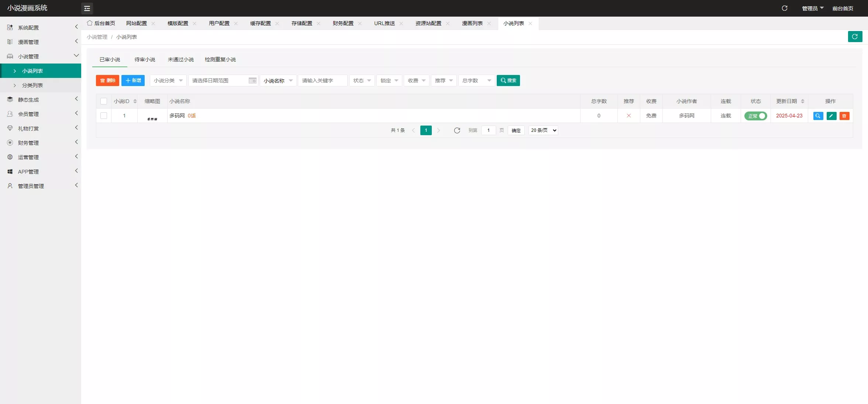
Task: Click the blue 新增 add button
Action: coord(133,81)
